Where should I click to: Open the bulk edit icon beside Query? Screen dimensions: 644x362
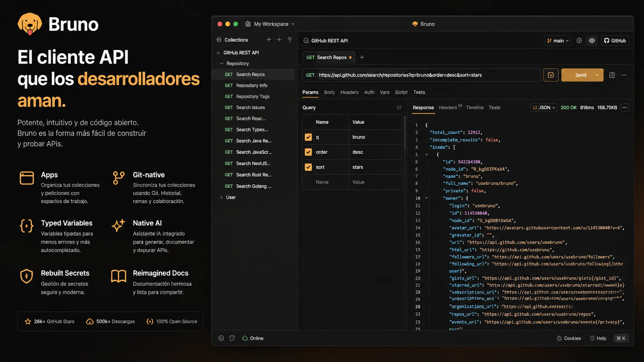click(399, 107)
